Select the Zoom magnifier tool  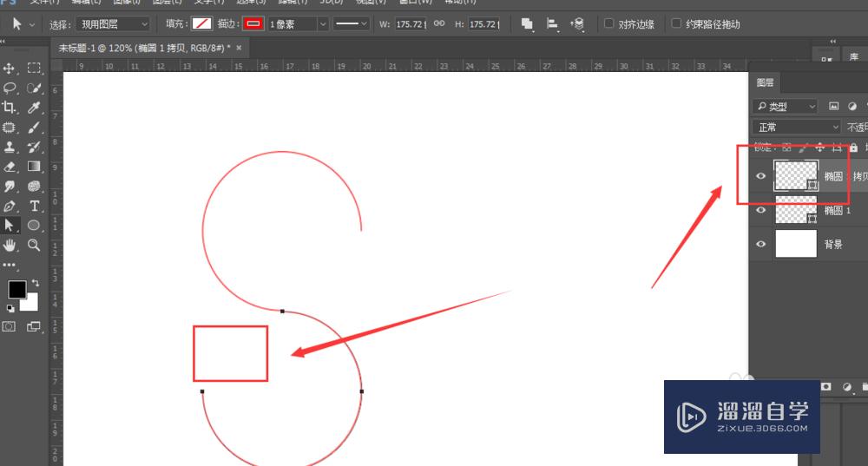click(35, 246)
